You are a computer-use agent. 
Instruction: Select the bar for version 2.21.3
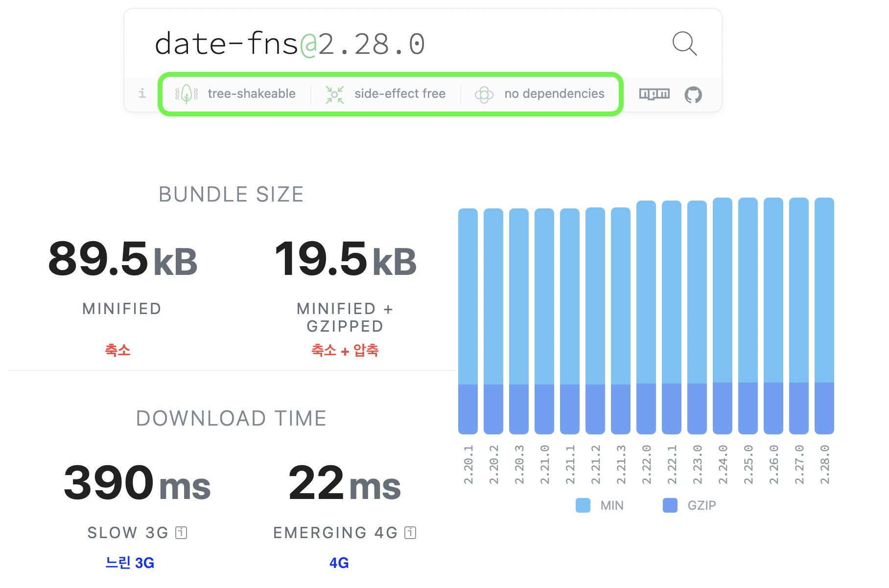621,320
